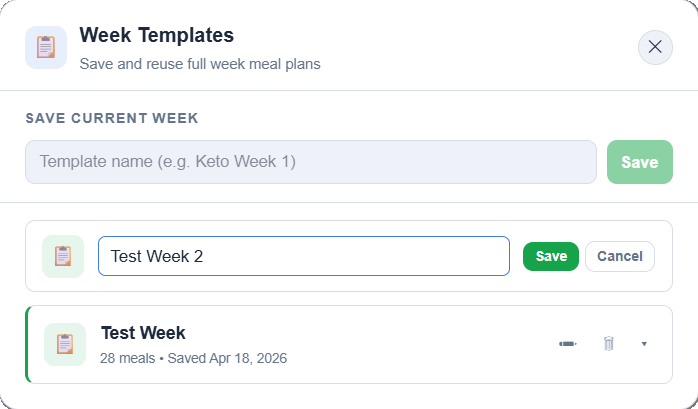Confirm rename with the dark green Save button
The width and height of the screenshot is (698, 409).
551,256
